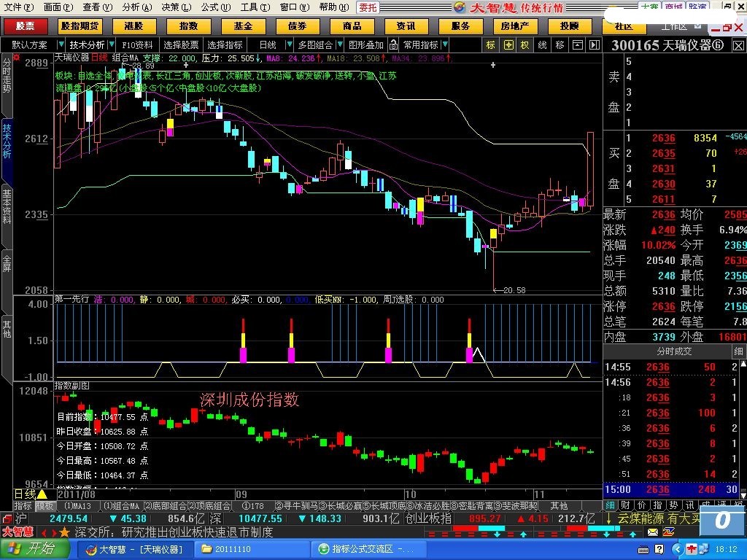The width and height of the screenshot is (747, 560).
Task: Select the 指标 tab at chart bottom
Action: pos(23,506)
